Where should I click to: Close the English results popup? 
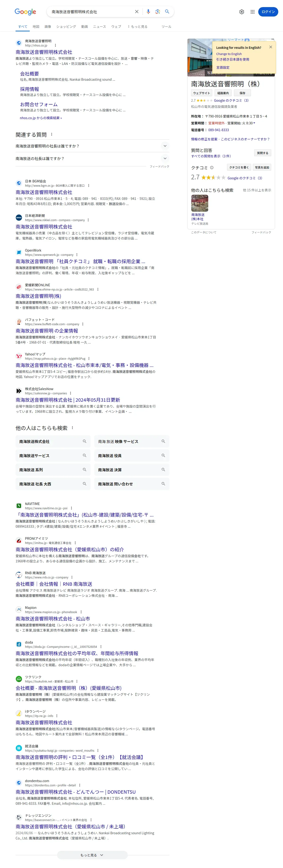pyautogui.click(x=271, y=47)
